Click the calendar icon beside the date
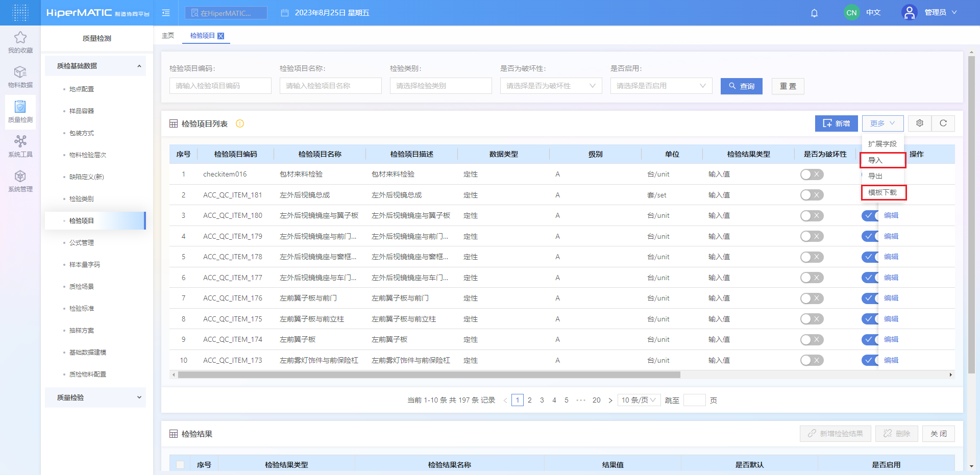The height and width of the screenshot is (475, 980). 285,13
